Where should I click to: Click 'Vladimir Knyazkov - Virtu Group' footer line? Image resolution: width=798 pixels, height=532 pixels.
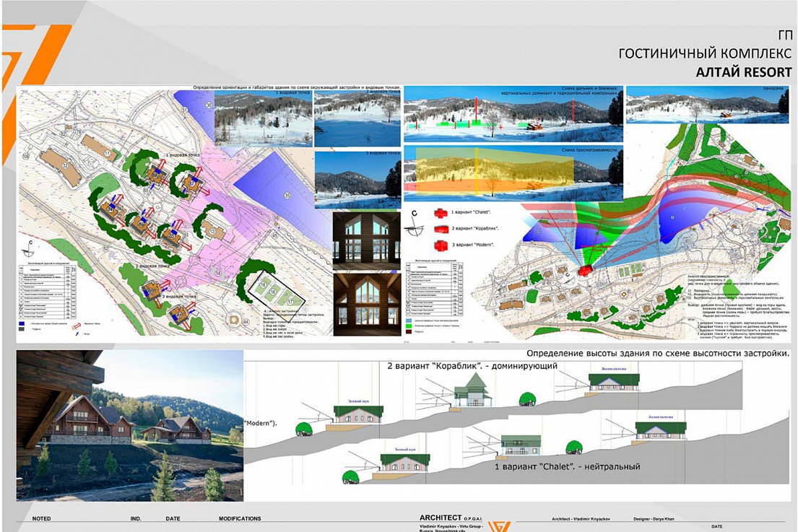coord(451,526)
